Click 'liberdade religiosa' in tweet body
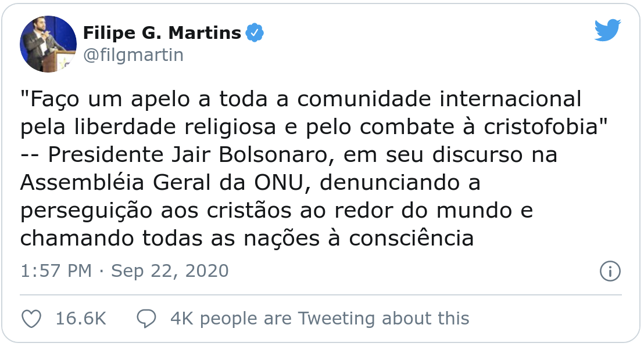The width and height of the screenshot is (644, 350). (x=175, y=128)
